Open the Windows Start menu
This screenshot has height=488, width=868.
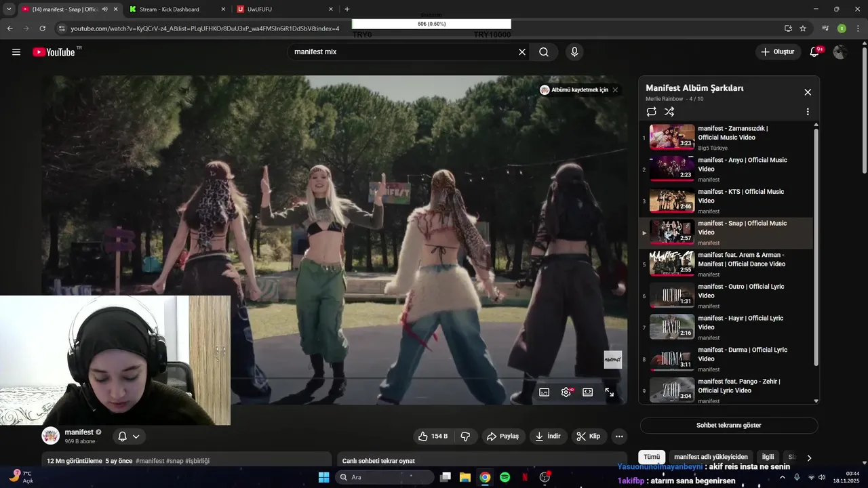323,477
